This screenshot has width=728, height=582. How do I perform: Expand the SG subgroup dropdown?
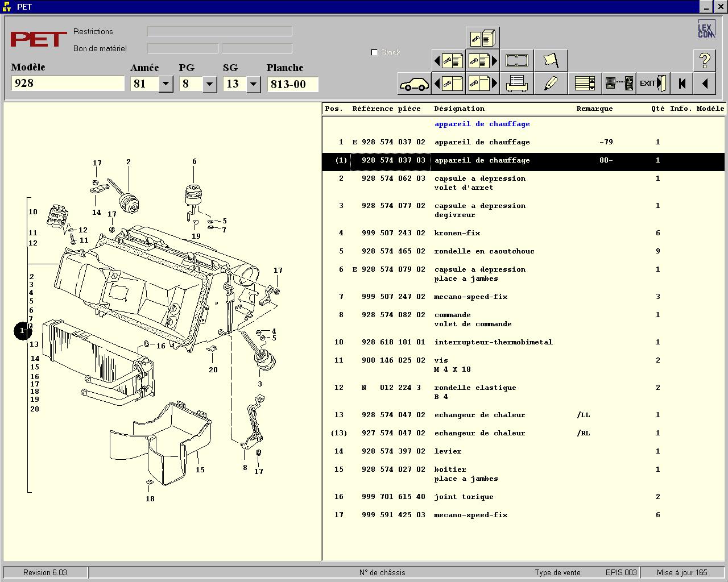point(253,84)
